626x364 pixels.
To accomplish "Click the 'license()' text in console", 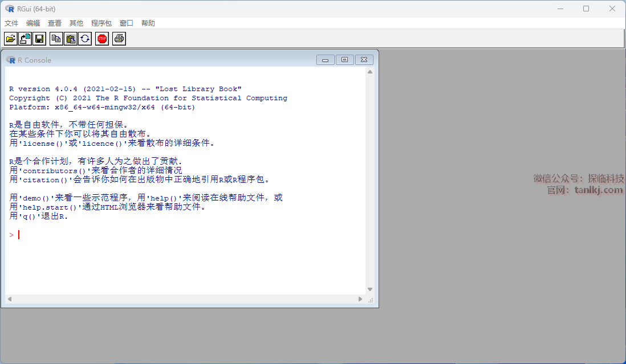I will coord(43,144).
